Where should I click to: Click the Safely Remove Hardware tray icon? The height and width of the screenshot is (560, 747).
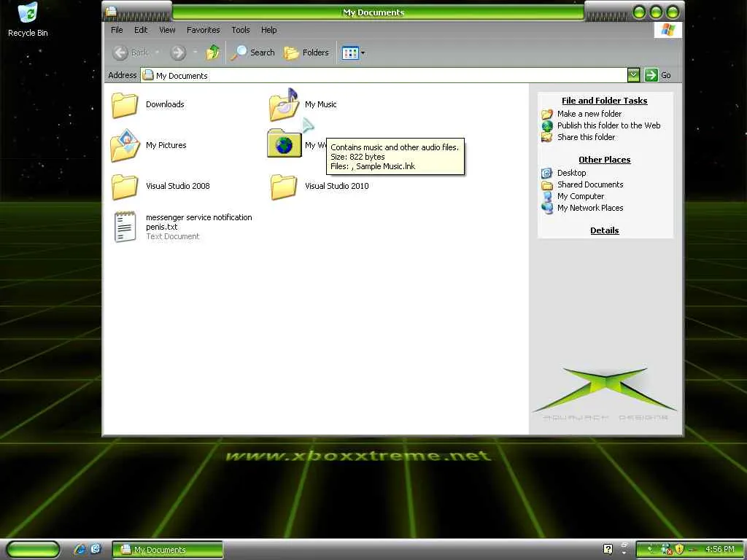pos(651,549)
